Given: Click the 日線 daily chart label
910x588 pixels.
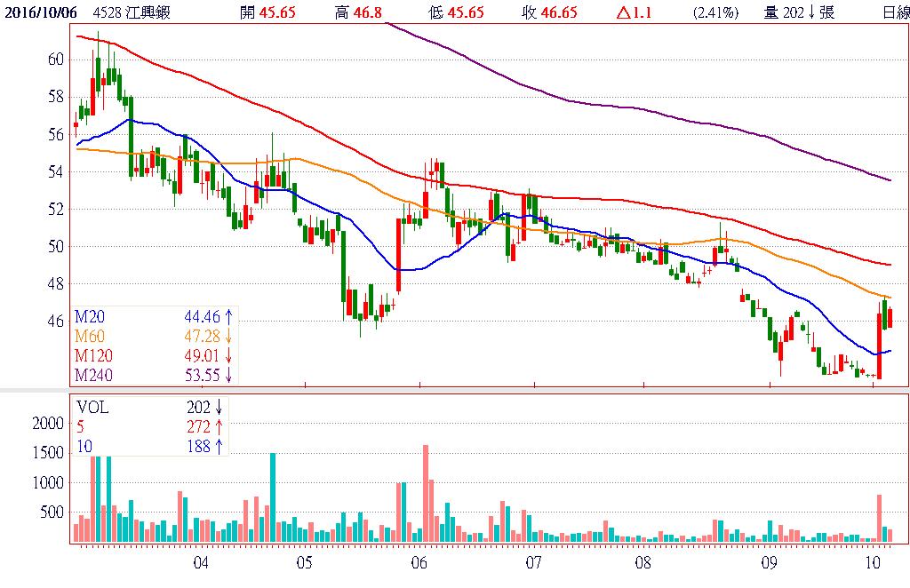Looking at the screenshot, I should coord(895,12).
